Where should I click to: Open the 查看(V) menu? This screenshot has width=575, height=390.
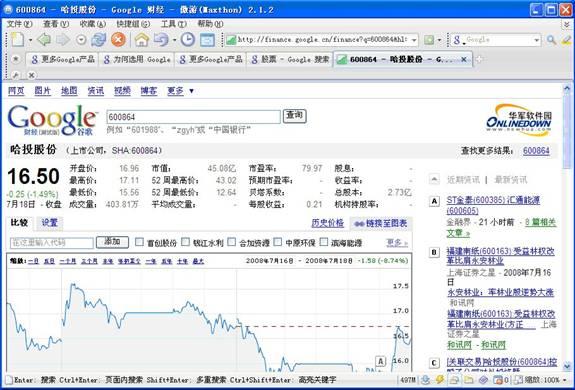pos(56,24)
